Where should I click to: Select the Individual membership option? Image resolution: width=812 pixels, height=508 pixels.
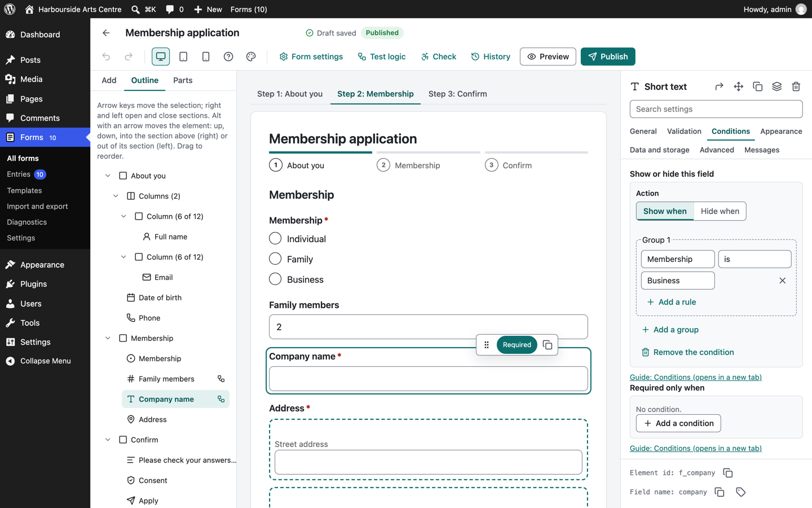pos(275,239)
